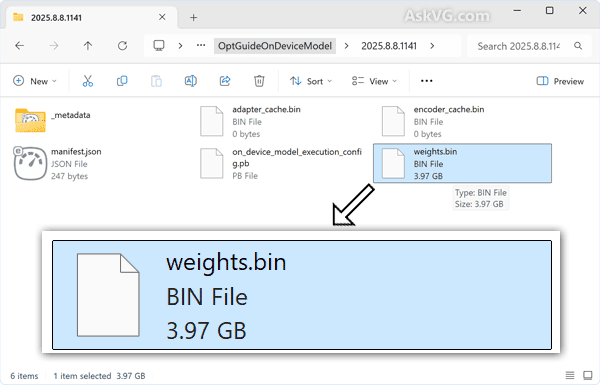Close the 2025.8.8.1141 tab

[x=162, y=17]
